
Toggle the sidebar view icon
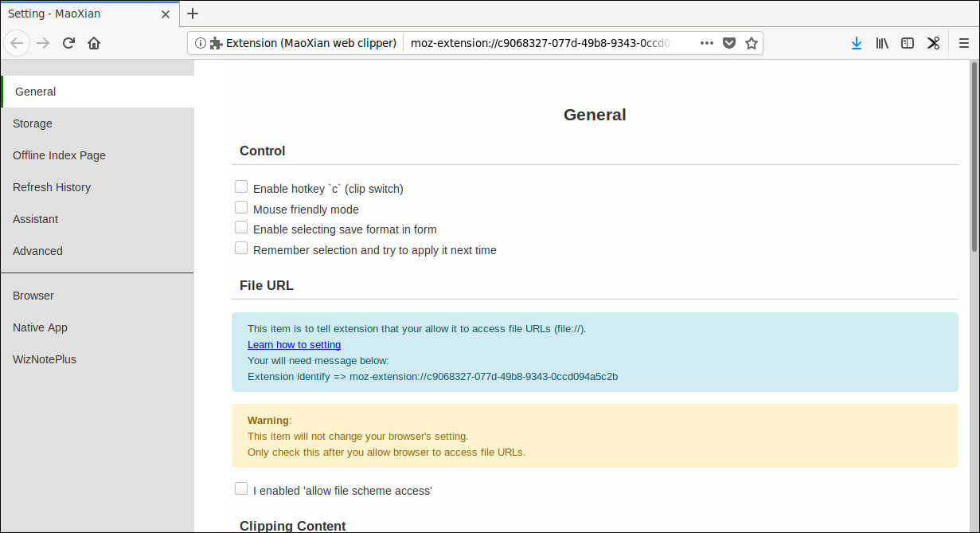tap(908, 43)
